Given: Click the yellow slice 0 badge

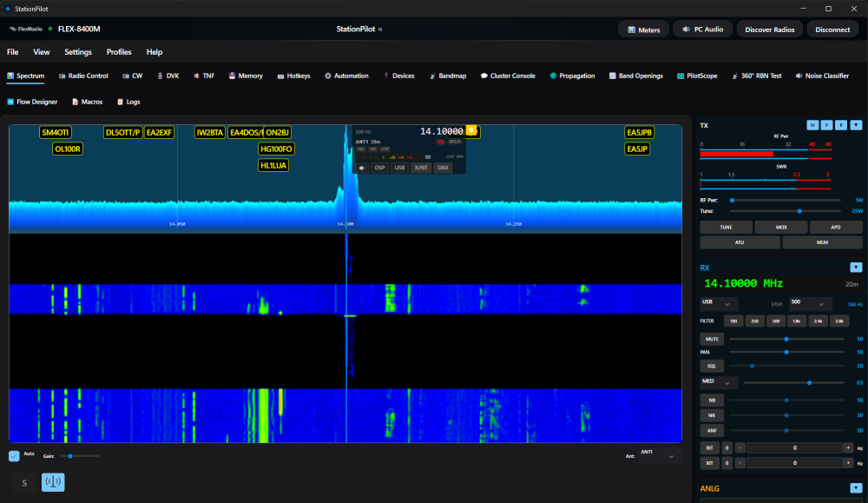Looking at the screenshot, I should pos(471,130).
